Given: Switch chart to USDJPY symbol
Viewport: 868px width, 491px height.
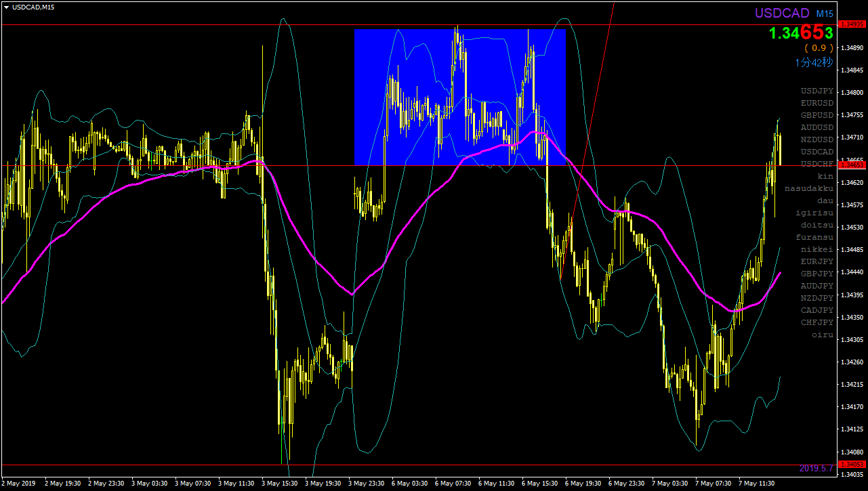Looking at the screenshot, I should [x=817, y=91].
